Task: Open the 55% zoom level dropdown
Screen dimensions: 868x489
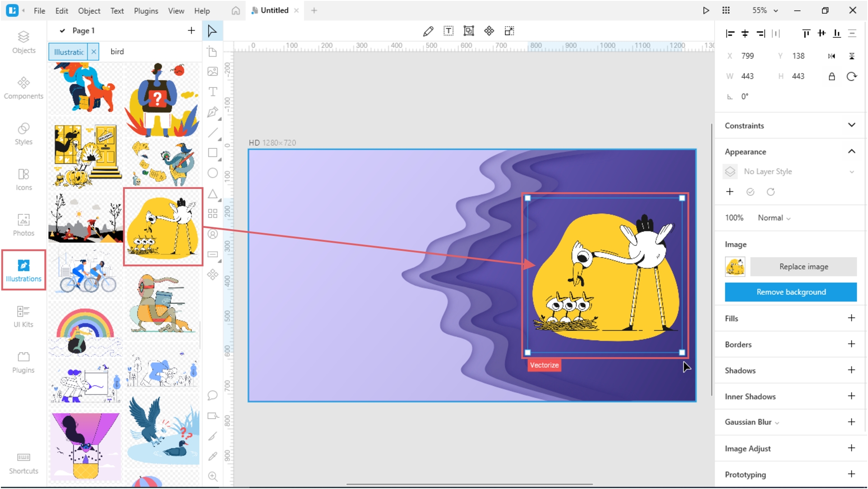Action: pos(765,10)
